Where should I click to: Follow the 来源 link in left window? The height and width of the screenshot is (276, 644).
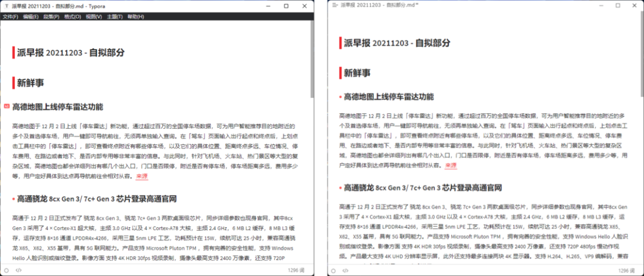coord(142,176)
